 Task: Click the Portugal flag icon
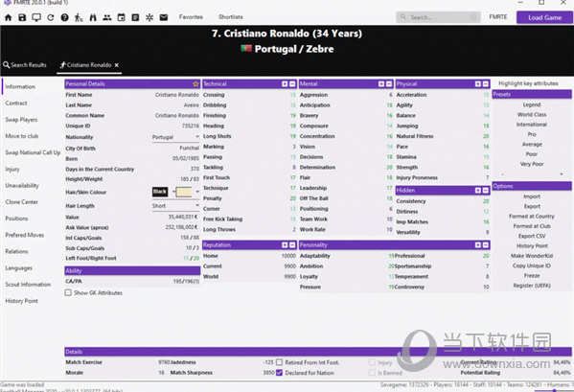[x=246, y=48]
